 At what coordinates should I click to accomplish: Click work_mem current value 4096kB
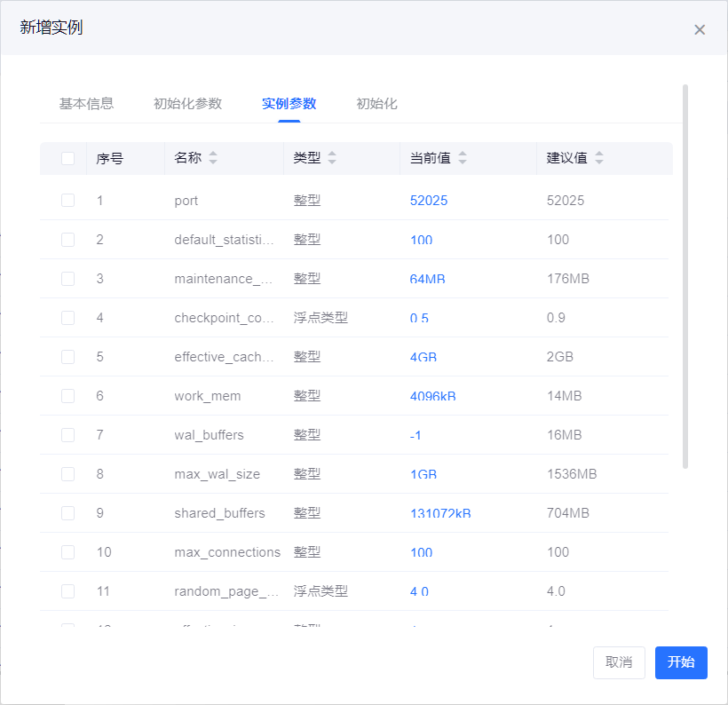pos(433,396)
